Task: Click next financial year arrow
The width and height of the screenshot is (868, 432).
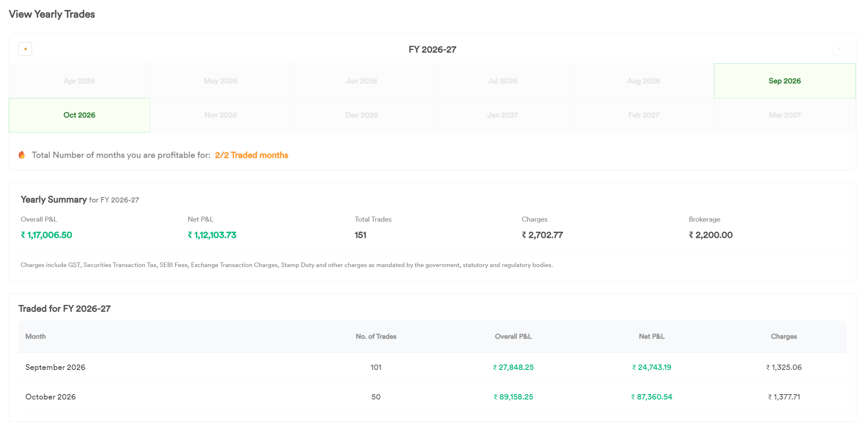Action: 840,49
